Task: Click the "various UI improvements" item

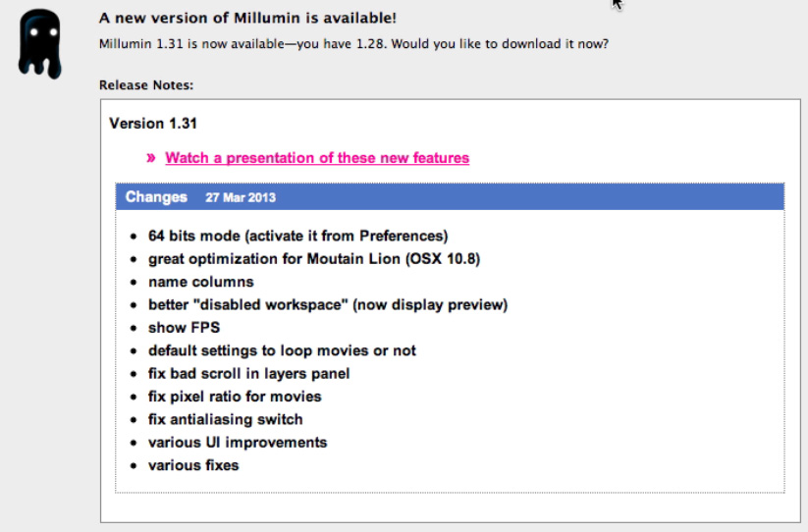Action: tap(238, 442)
